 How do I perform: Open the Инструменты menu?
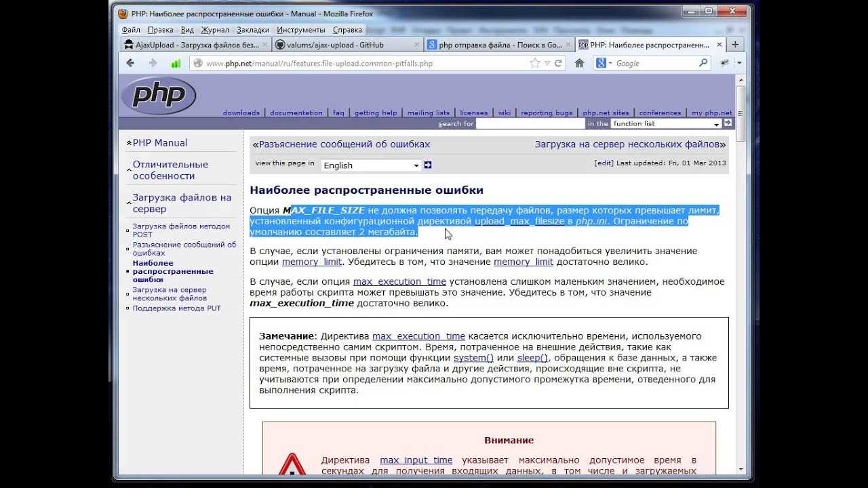pos(301,30)
